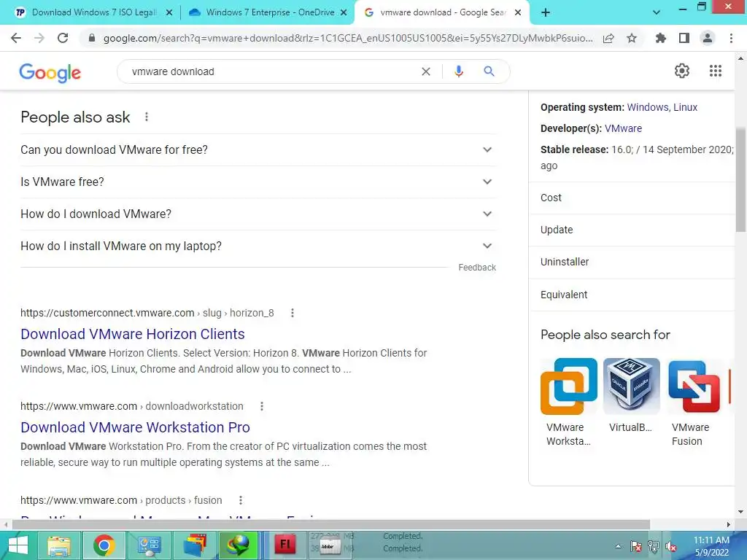Close the Download Windows 7 ISO tab
This screenshot has height=560, width=747.
click(169, 12)
